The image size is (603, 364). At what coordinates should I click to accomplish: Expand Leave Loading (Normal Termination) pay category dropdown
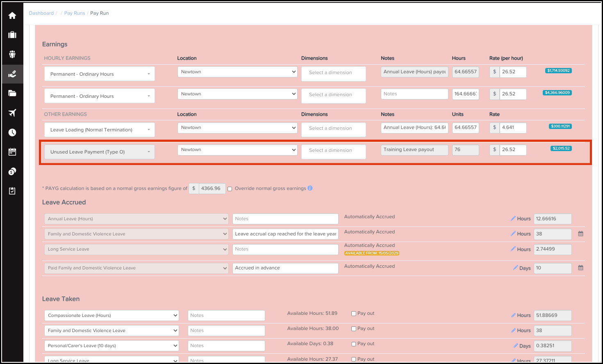pos(99,130)
